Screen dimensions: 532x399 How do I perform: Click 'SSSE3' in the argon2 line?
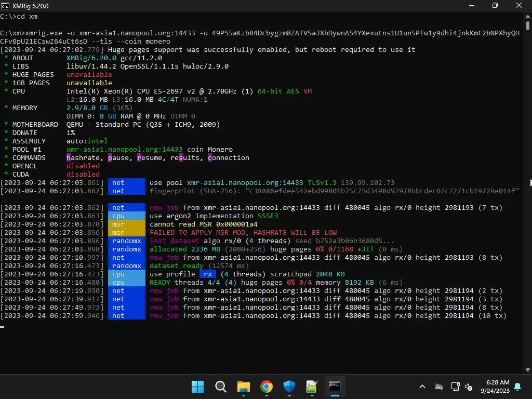point(268,216)
